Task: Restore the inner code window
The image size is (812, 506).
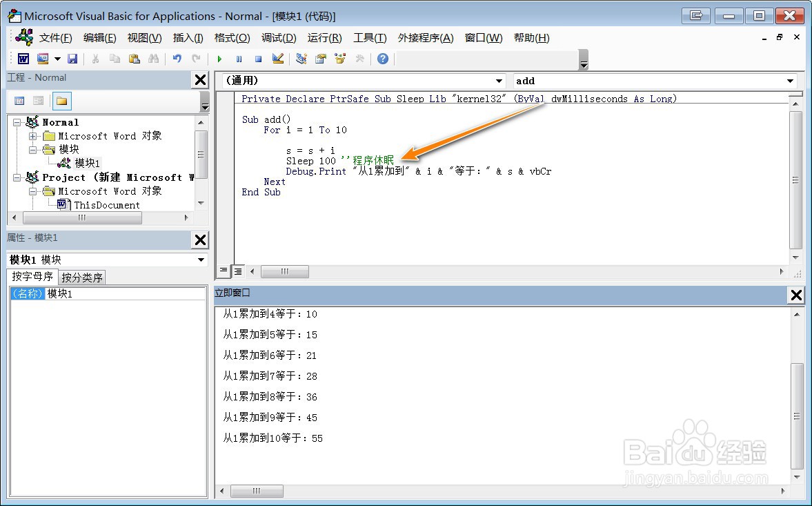Action: [x=780, y=37]
